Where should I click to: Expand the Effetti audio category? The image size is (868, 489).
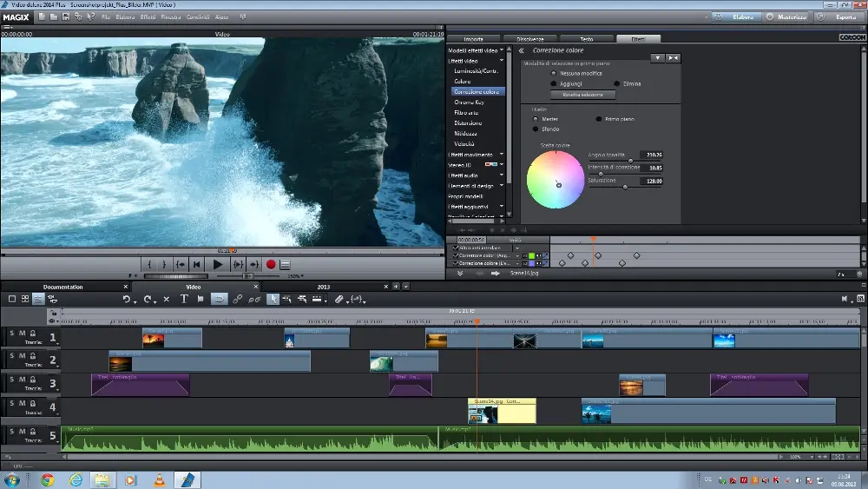502,175
